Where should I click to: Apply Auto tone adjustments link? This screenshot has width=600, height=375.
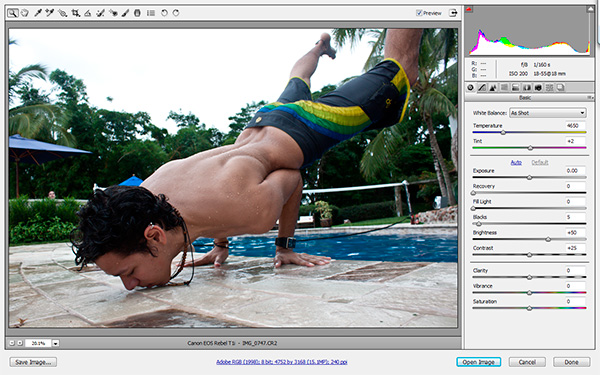516,162
